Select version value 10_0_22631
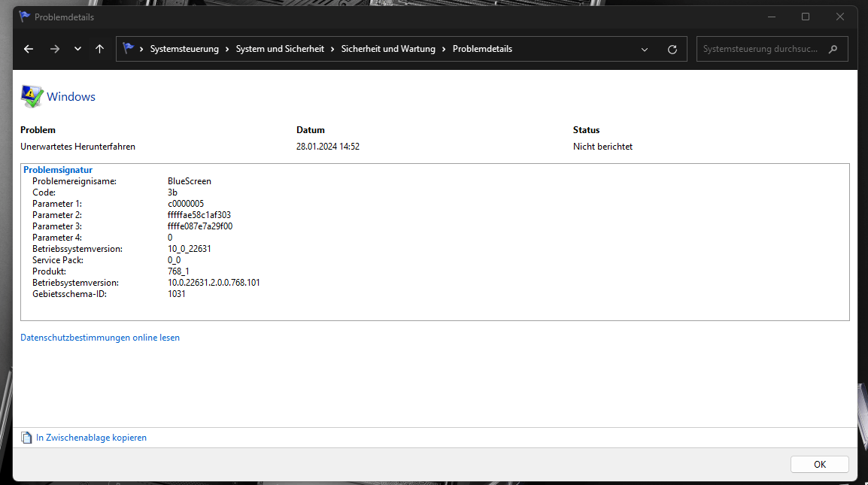The image size is (868, 485). pos(190,249)
